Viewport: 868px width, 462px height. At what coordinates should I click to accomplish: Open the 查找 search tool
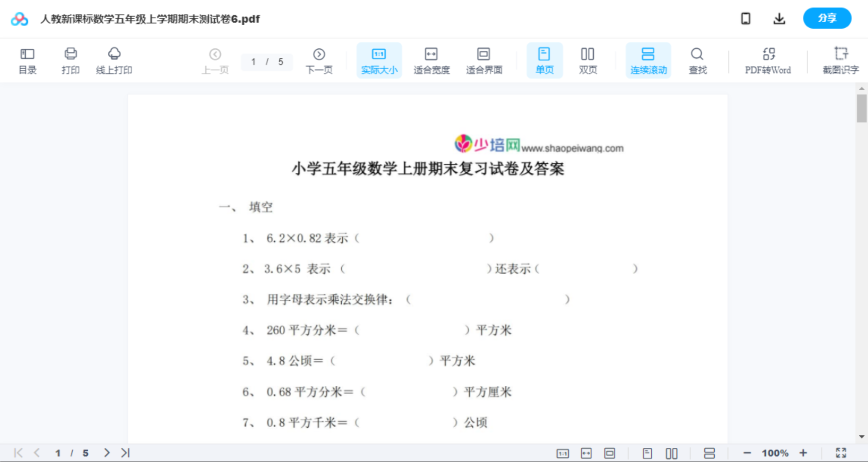pos(697,59)
